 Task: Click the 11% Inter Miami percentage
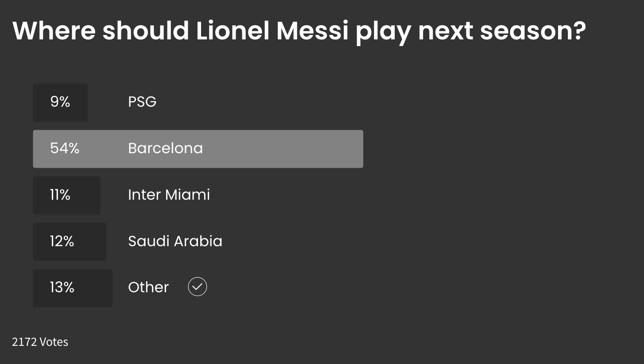60,195
